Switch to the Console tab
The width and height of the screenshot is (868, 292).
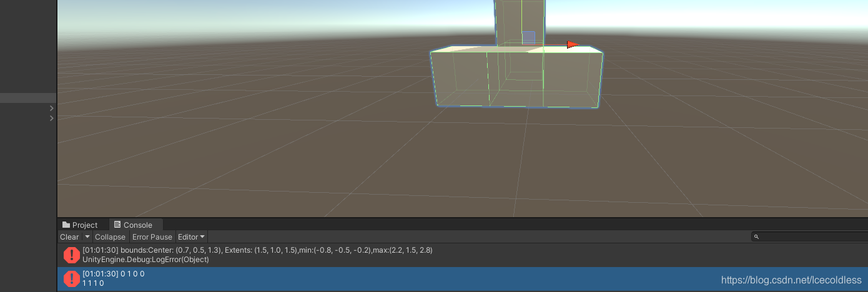pos(136,225)
